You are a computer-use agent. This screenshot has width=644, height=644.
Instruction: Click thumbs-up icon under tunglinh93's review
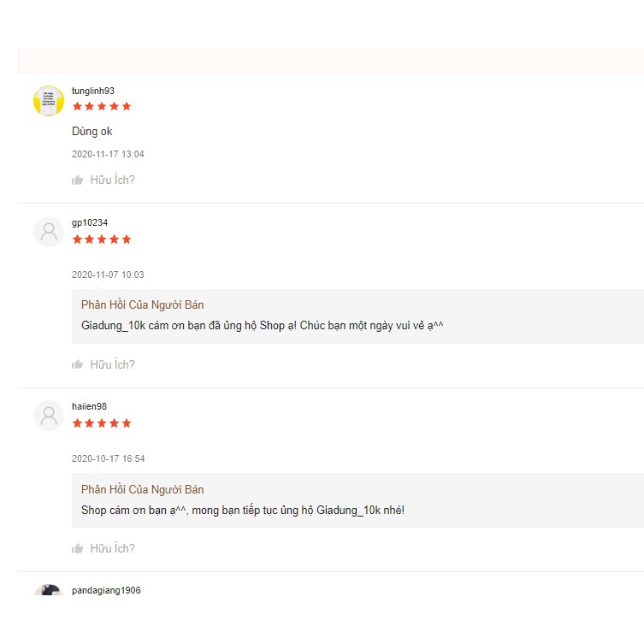click(78, 180)
